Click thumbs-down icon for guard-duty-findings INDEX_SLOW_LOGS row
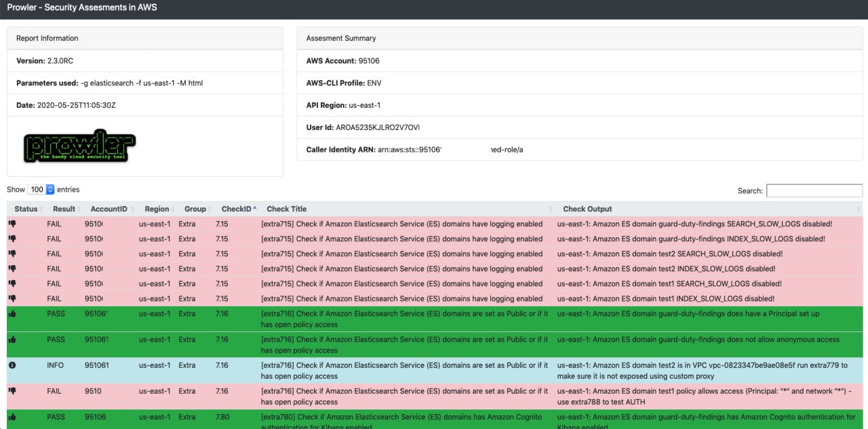Screen dimensions: 868x429 (x=12, y=239)
